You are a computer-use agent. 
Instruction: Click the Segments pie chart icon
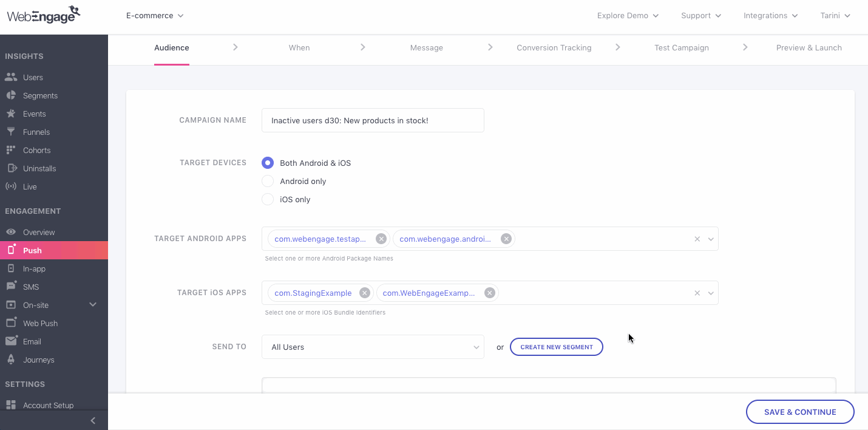(x=11, y=95)
